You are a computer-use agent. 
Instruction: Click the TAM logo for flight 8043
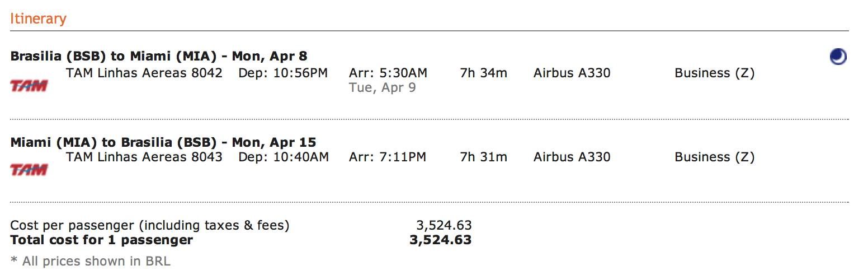(29, 169)
